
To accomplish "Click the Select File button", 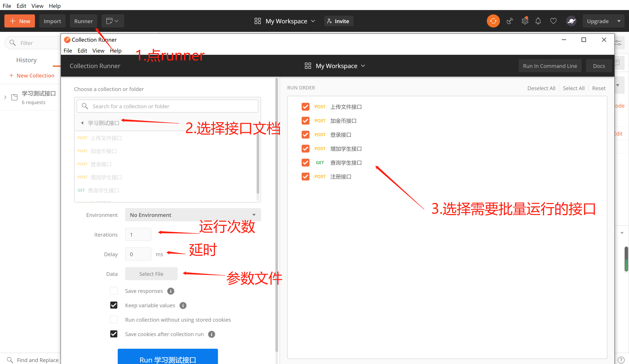I will tap(151, 274).
